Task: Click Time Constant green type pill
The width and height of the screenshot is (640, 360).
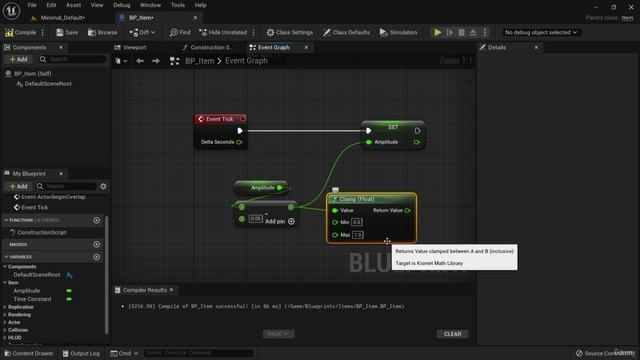Action: point(69,299)
